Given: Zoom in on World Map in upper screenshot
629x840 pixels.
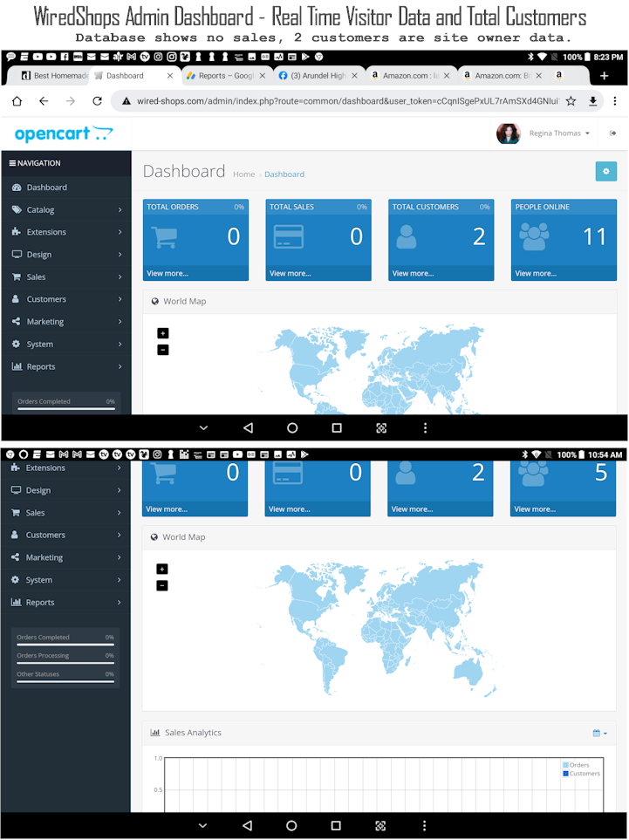Looking at the screenshot, I should (163, 333).
